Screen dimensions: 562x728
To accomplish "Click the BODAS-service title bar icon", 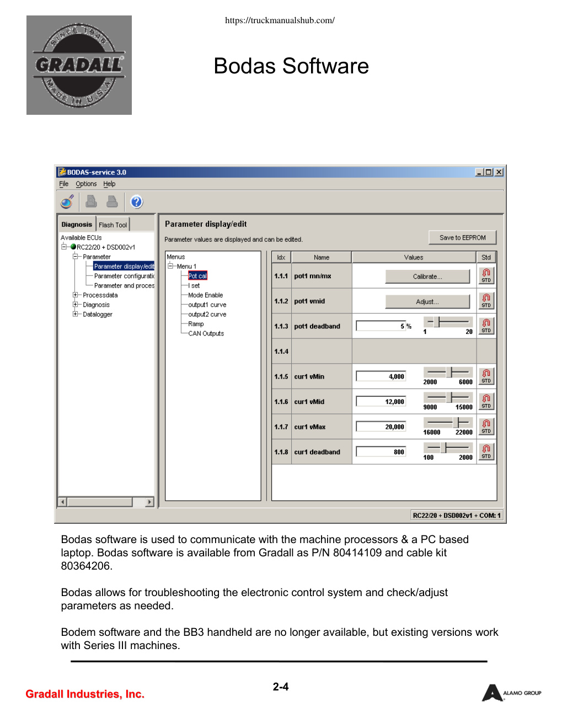I will pyautogui.click(x=62, y=172).
